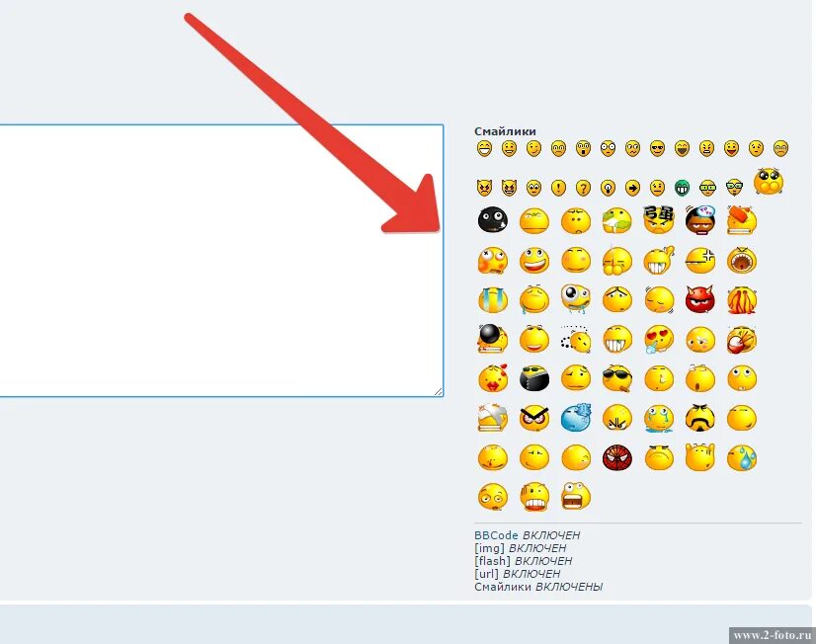Select the blue frozen smiley
The image size is (816, 644).
576,418
